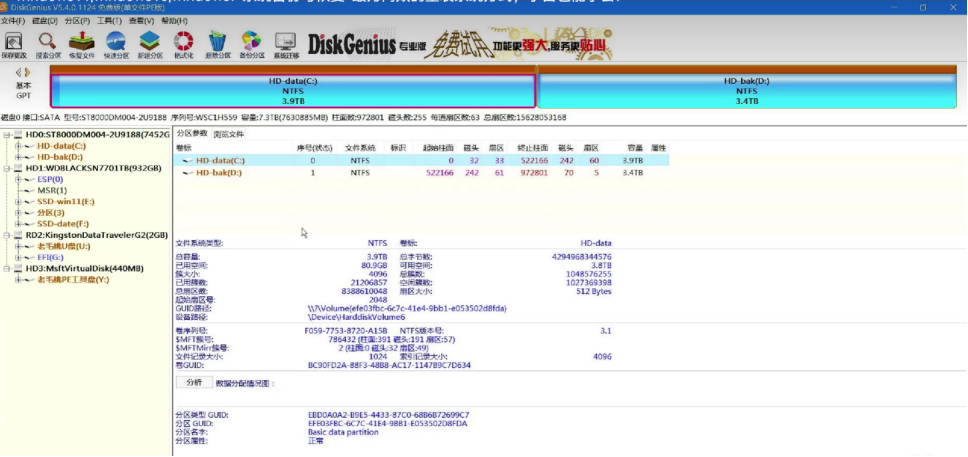Select the HD-data(C:) row in the partition table

pyautogui.click(x=422, y=161)
